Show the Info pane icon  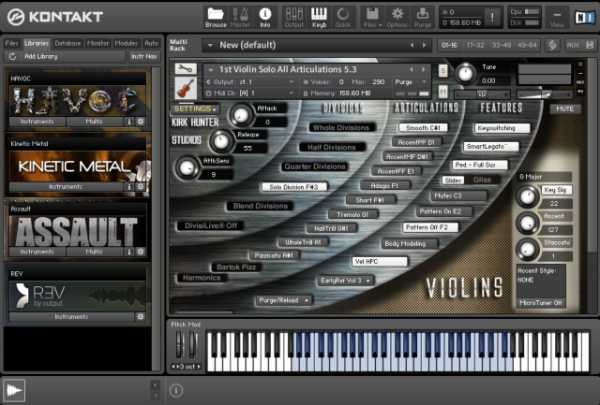tap(265, 18)
